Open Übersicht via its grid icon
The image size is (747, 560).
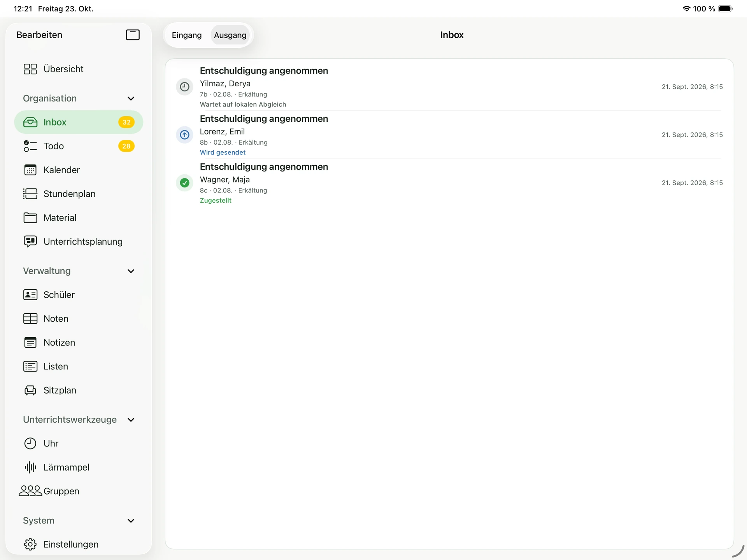(30, 69)
